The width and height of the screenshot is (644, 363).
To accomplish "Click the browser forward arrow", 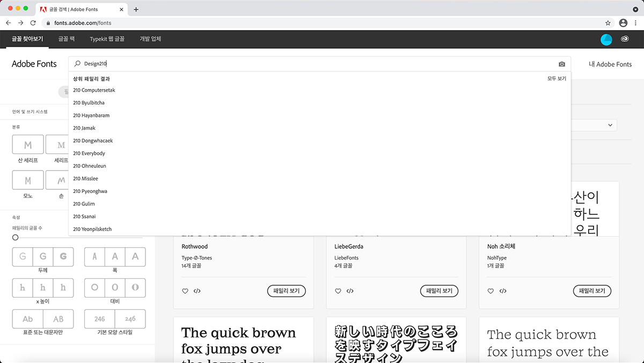I will [x=20, y=23].
